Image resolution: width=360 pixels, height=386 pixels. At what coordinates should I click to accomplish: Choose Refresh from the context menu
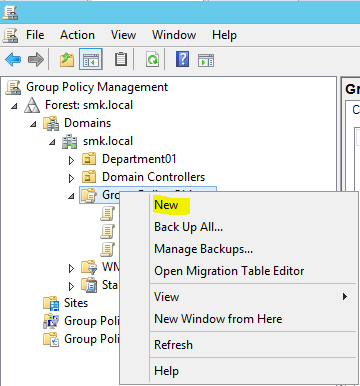click(173, 345)
